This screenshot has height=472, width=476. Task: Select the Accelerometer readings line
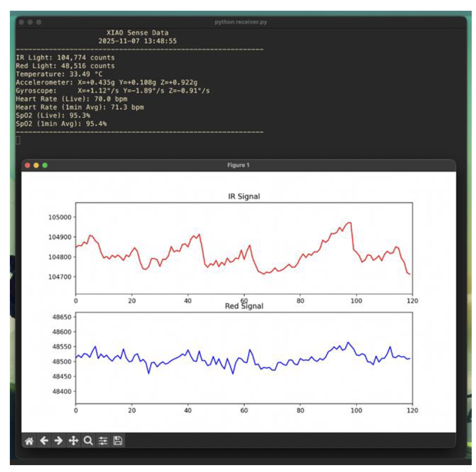click(106, 82)
